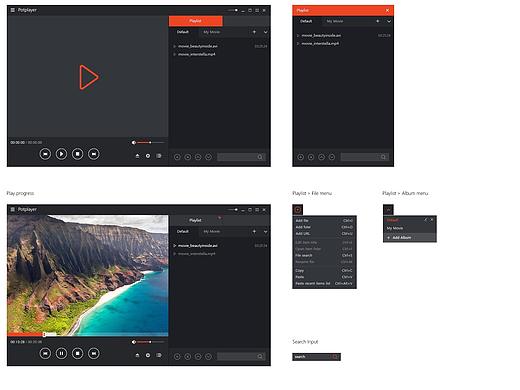This screenshot has height=390, width=520.
Task: Stop playback in the lower player
Action: coord(78,353)
